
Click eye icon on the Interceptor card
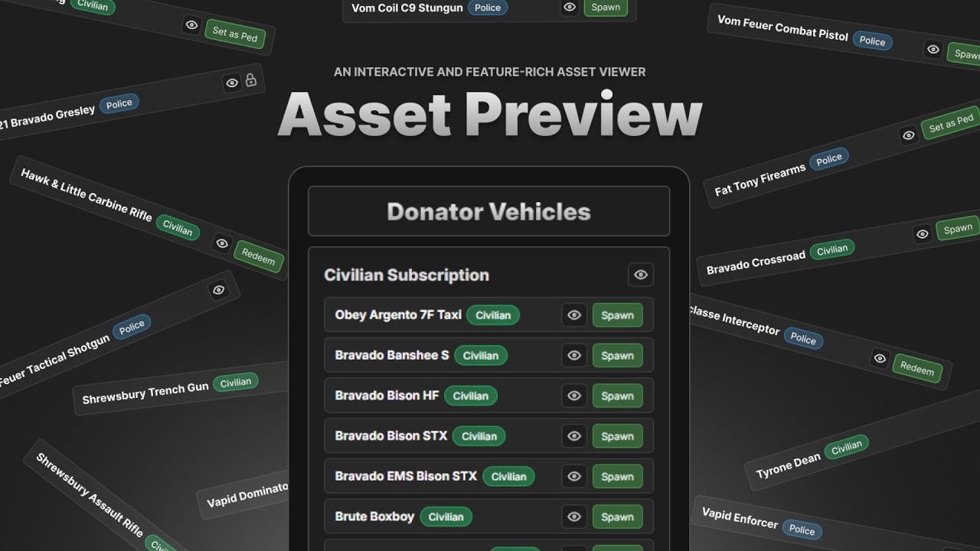point(880,358)
